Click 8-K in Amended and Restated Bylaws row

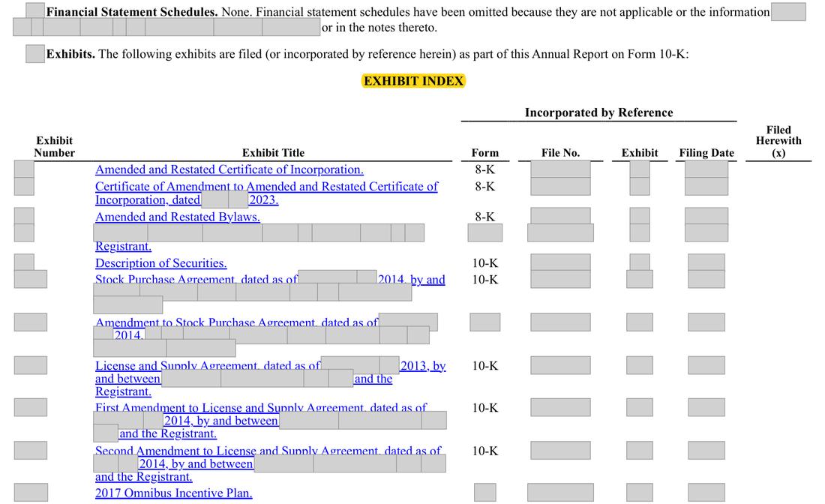point(484,217)
